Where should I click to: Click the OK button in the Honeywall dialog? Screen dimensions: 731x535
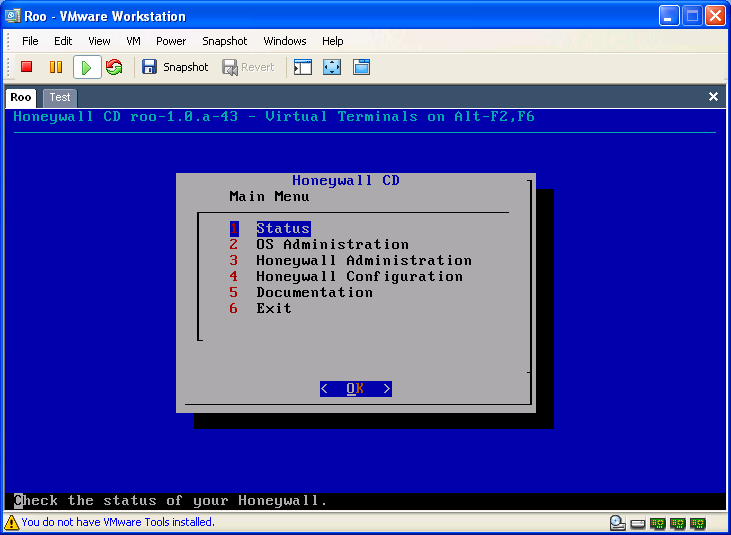(x=356, y=389)
